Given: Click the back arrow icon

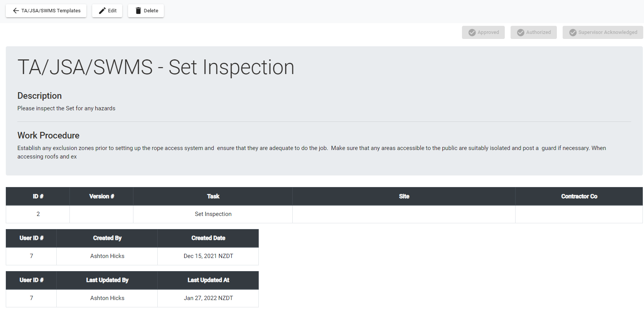Looking at the screenshot, I should 15,11.
